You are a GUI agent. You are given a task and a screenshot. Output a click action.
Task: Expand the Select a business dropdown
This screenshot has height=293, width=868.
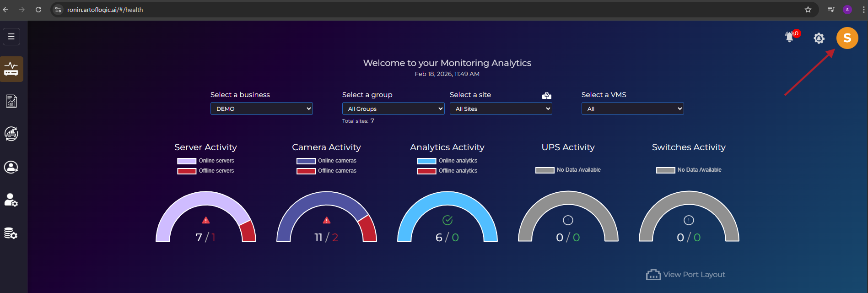(261, 109)
